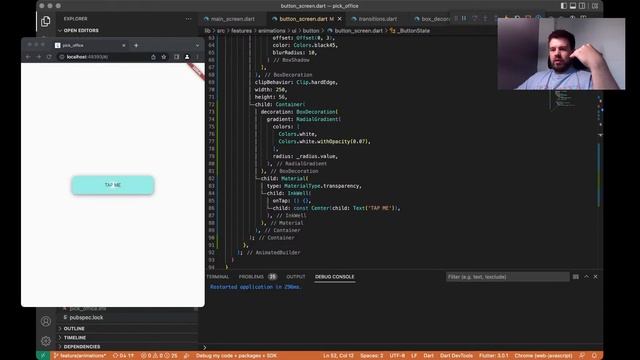Image resolution: width=640 pixels, height=360 pixels.
Task: Sync changes from the status bar
Action: (x=123, y=356)
